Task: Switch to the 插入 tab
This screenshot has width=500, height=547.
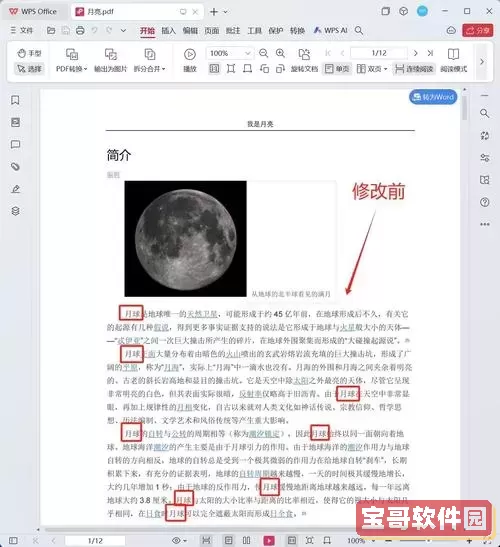Action: coord(169,31)
